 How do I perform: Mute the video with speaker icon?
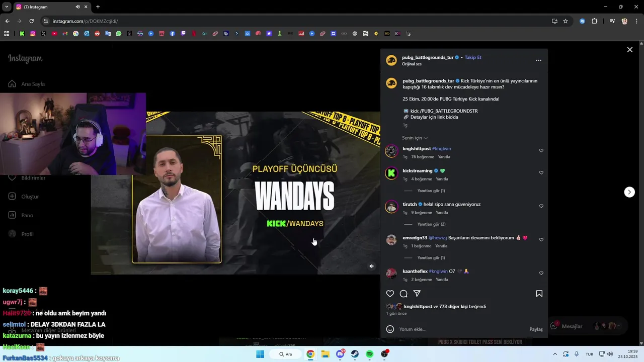pos(372,266)
